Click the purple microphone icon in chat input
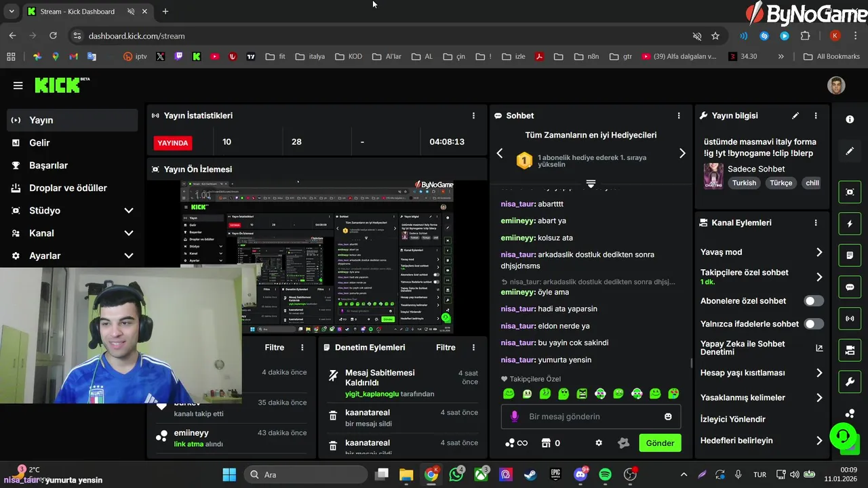Viewport: 868px width, 488px height. point(515,416)
